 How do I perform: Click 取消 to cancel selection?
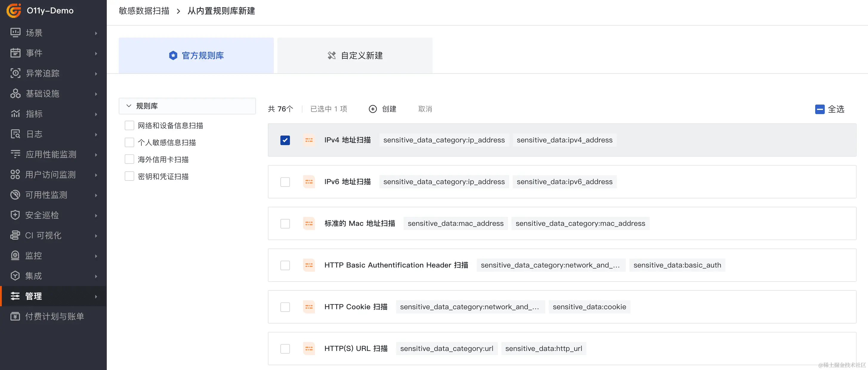pyautogui.click(x=425, y=109)
